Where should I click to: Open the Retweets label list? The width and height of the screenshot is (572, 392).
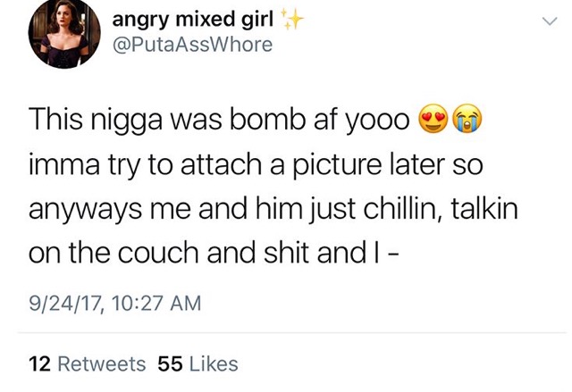pos(102,363)
